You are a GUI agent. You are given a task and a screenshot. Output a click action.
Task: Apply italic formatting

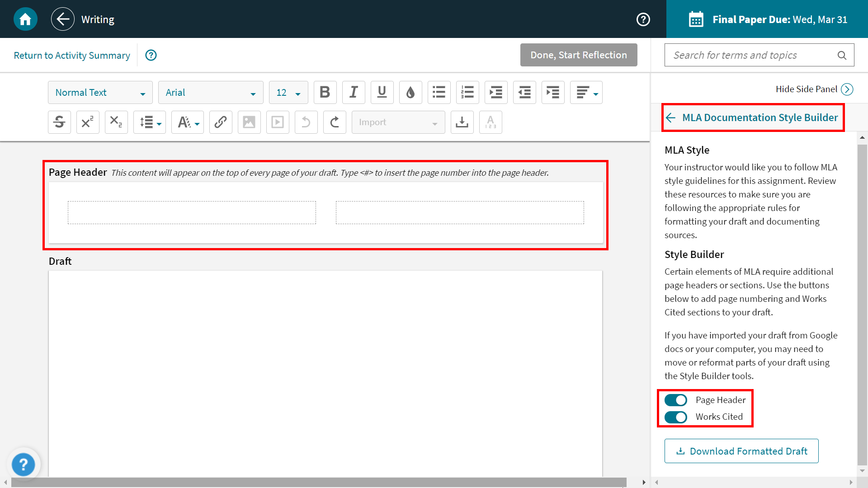click(354, 92)
